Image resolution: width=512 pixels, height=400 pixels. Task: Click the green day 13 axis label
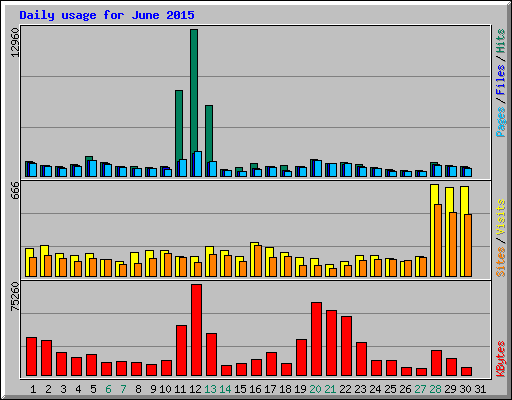point(210,389)
